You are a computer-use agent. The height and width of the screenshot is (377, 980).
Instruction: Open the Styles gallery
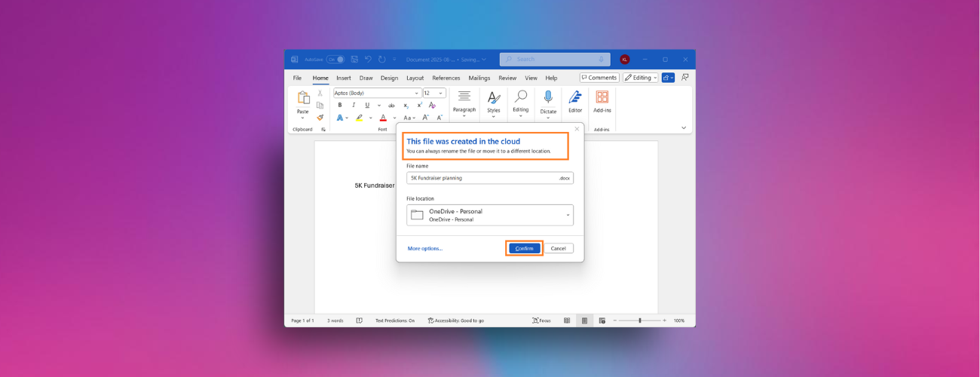coord(494,101)
